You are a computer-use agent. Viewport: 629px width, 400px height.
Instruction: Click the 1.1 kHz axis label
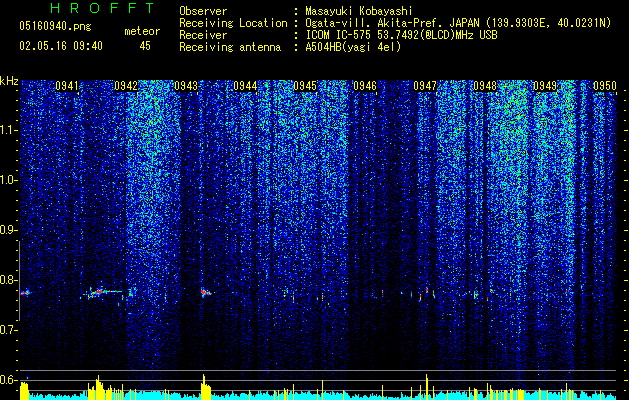click(9, 130)
